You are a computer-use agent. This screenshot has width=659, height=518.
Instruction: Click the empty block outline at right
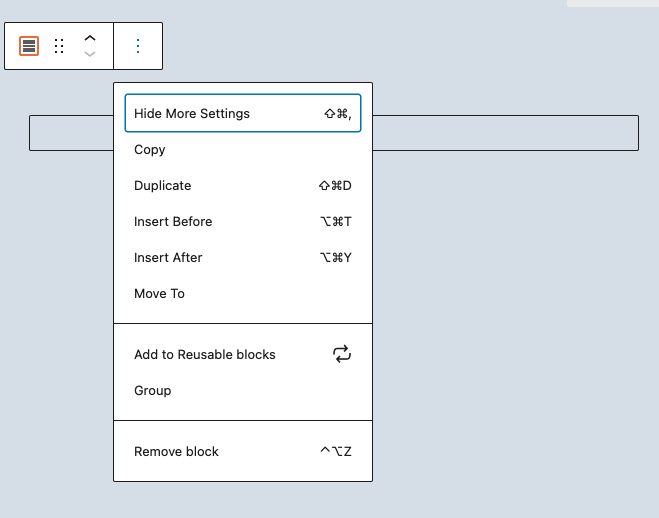[x=506, y=133]
